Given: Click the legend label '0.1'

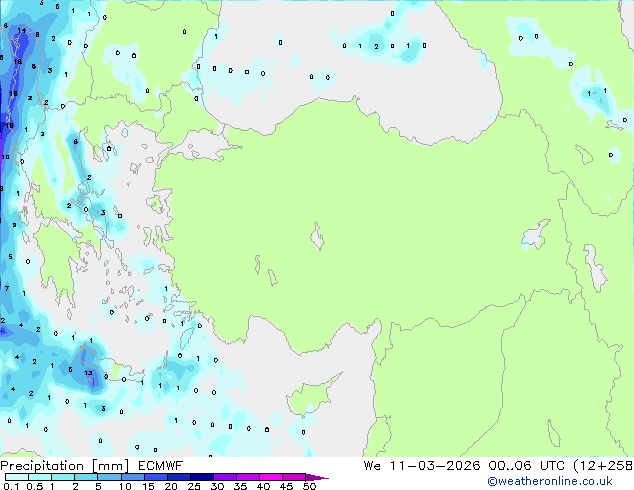Looking at the screenshot, I should (x=11, y=486).
